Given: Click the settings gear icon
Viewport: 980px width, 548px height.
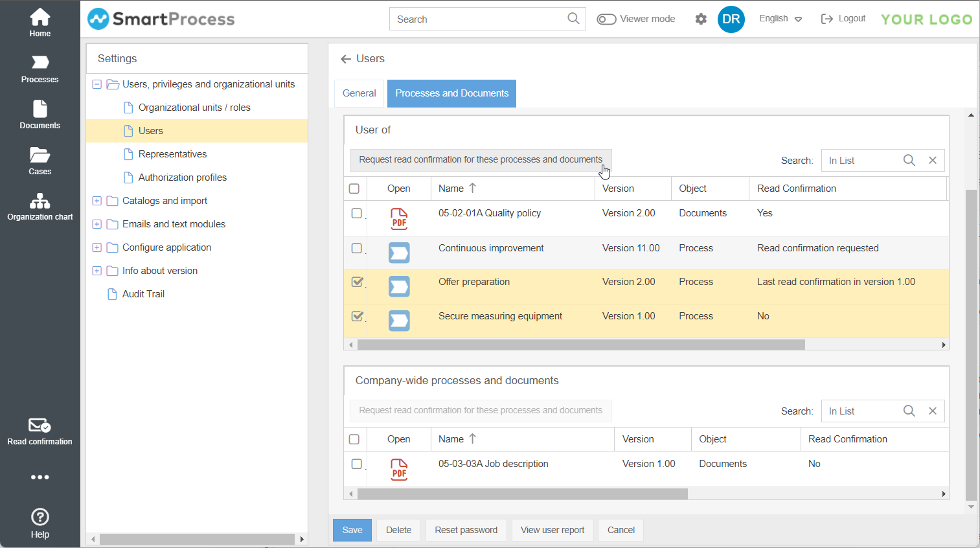Looking at the screenshot, I should 701,19.
